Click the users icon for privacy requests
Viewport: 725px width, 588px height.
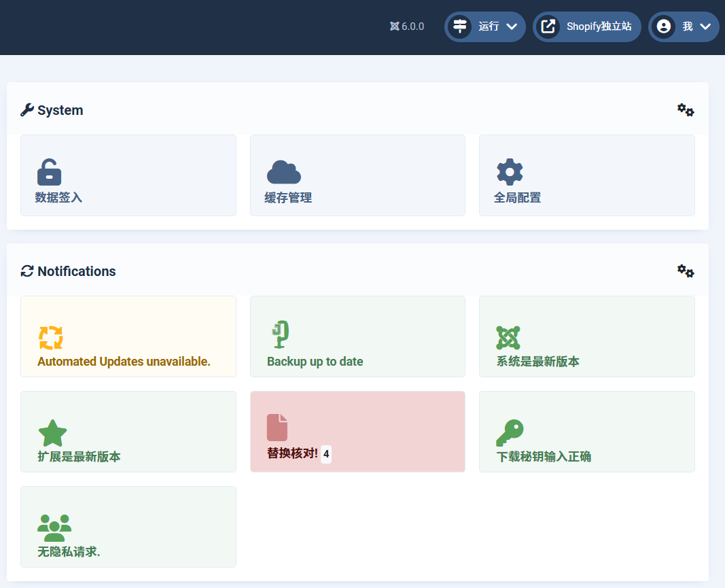[54, 528]
